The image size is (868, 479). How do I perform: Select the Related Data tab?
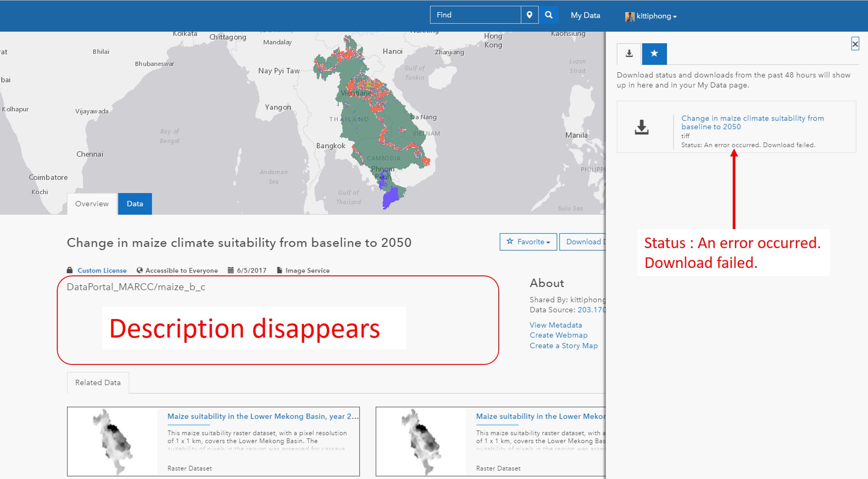pos(98,383)
